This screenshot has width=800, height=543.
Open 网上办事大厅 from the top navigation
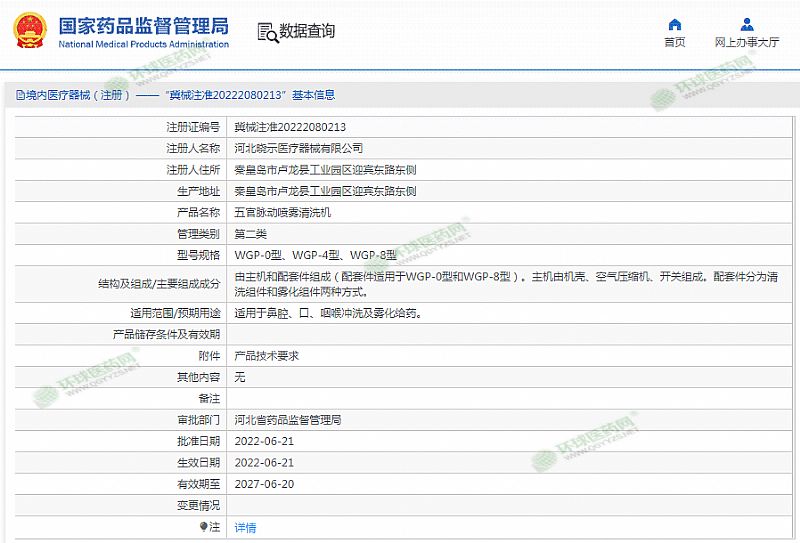747,42
